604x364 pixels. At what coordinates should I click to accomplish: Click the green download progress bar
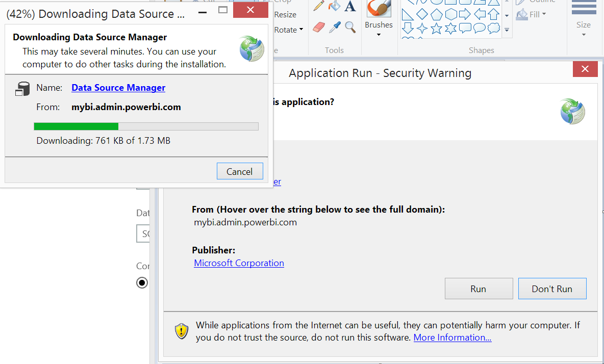pyautogui.click(x=146, y=126)
